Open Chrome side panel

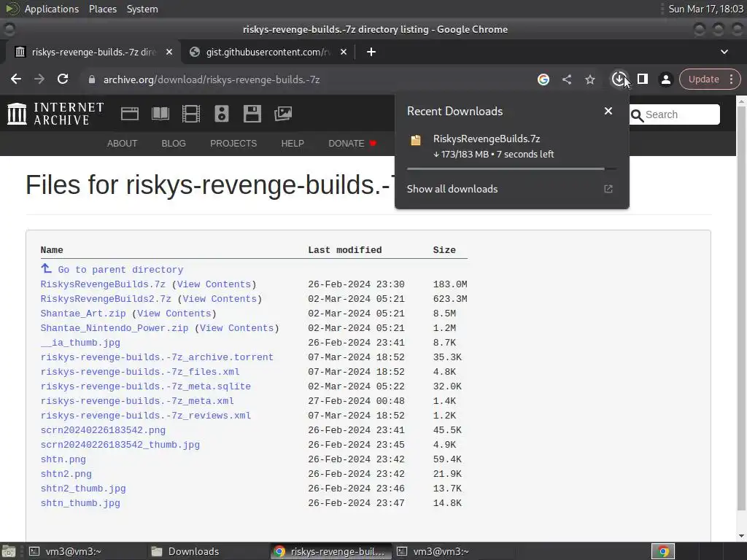tap(642, 79)
